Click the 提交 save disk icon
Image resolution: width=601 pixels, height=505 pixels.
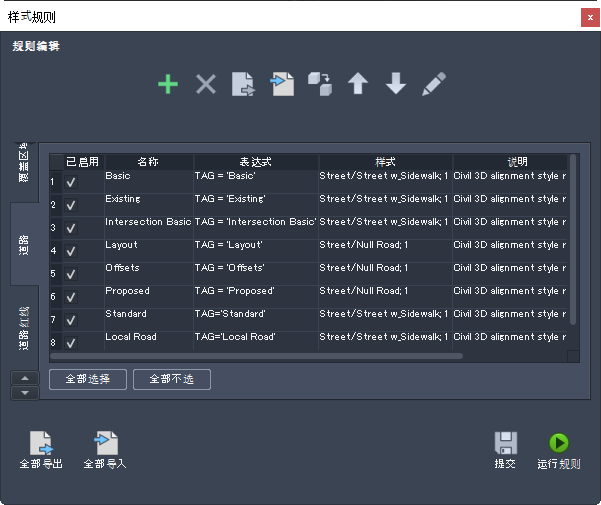[x=506, y=444]
